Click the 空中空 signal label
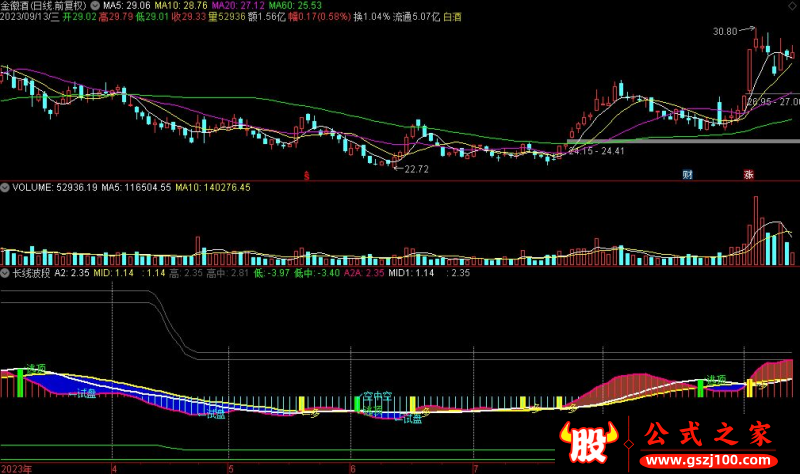800x474 pixels. pyautogui.click(x=378, y=396)
